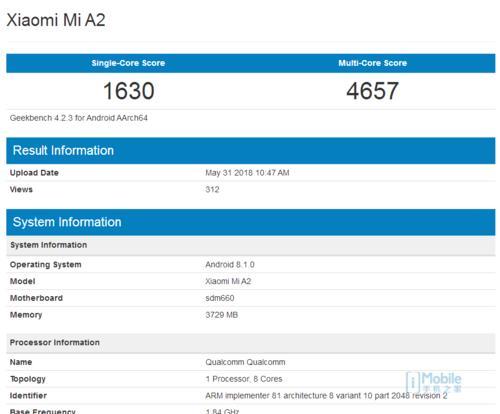Click the blue System Information section header
The height and width of the screenshot is (414, 500).
click(251, 222)
